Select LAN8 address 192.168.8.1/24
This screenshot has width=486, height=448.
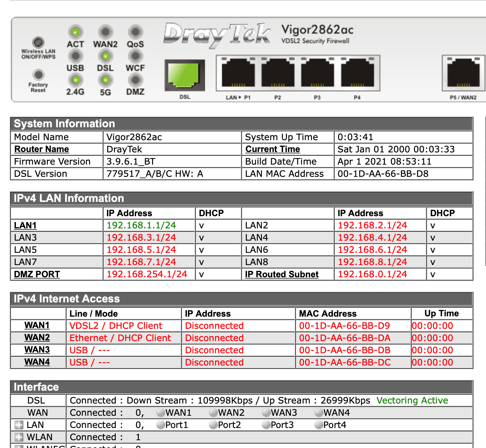[372, 262]
